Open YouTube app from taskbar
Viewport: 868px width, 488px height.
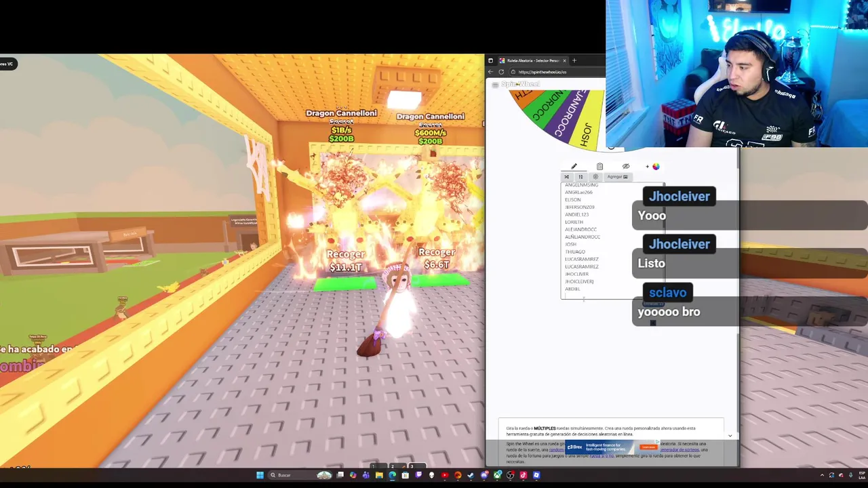pyautogui.click(x=445, y=475)
